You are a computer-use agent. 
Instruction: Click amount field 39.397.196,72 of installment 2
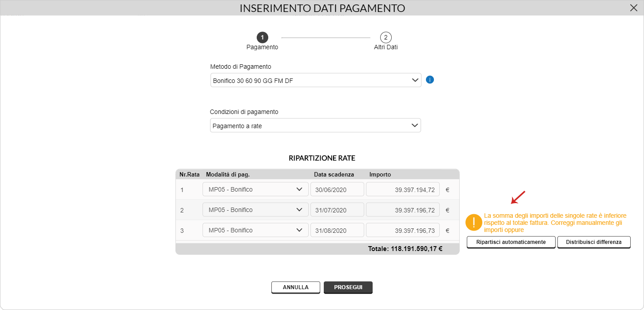click(403, 210)
